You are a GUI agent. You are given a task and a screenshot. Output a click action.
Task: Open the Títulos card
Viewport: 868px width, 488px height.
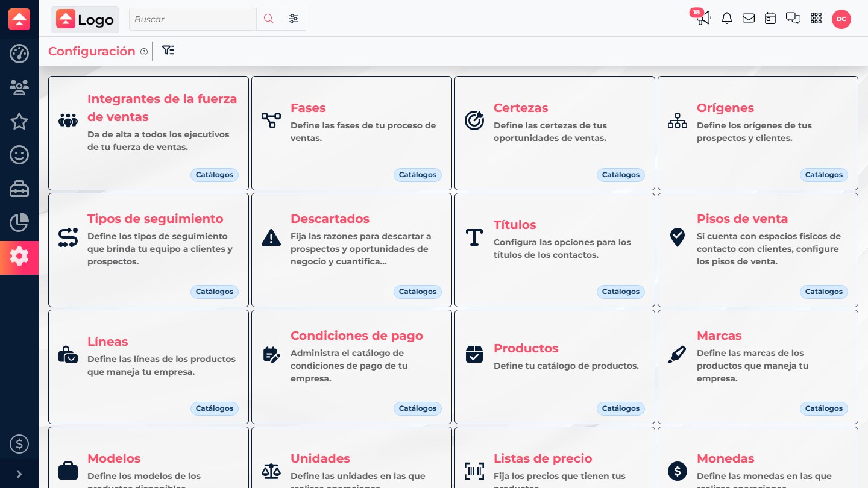(555, 250)
